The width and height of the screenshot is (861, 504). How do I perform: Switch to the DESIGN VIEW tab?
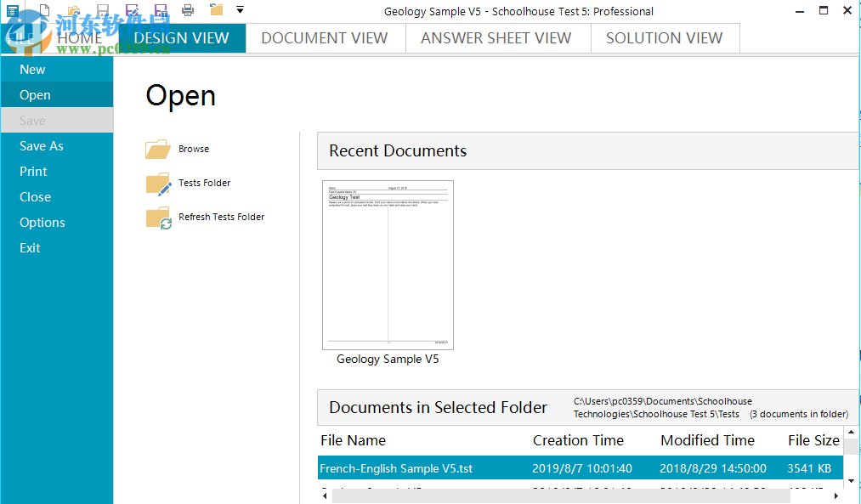pos(181,38)
